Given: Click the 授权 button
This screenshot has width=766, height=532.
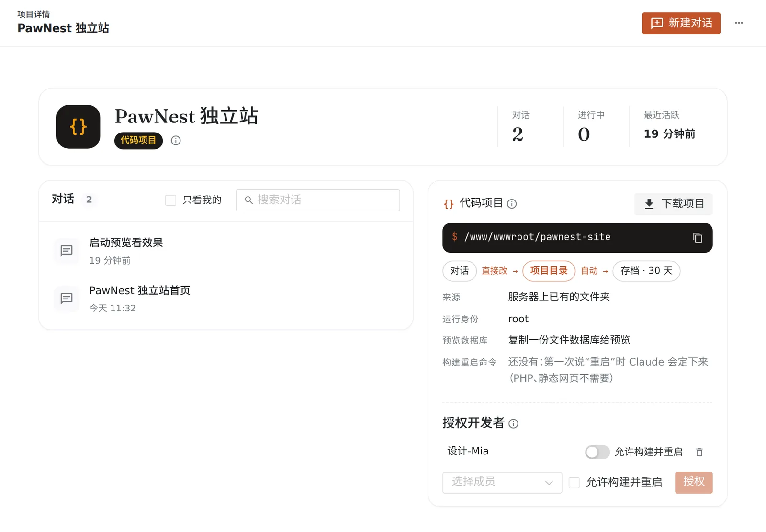Looking at the screenshot, I should [694, 482].
